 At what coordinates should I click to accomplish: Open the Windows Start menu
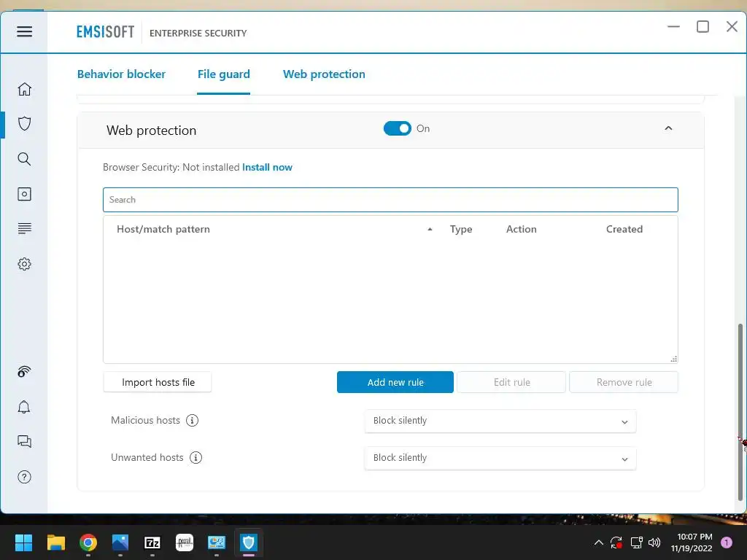click(23, 542)
